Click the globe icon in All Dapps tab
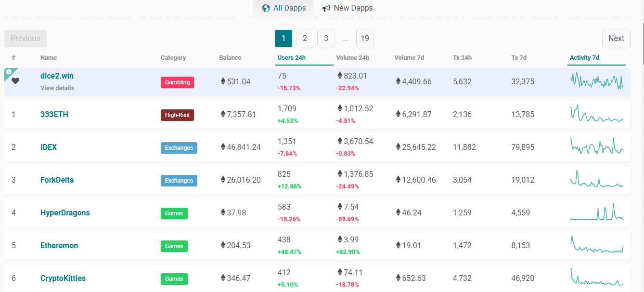The height and width of the screenshot is (292, 644). click(x=266, y=8)
